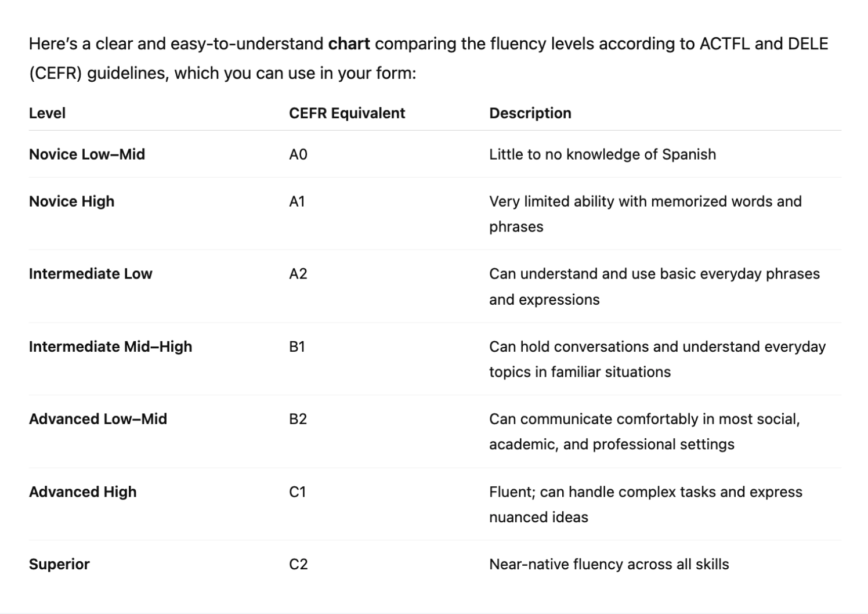Select the 'Fluent; can handle complex tasks' description
The height and width of the screenshot is (614, 868).
[x=646, y=504]
